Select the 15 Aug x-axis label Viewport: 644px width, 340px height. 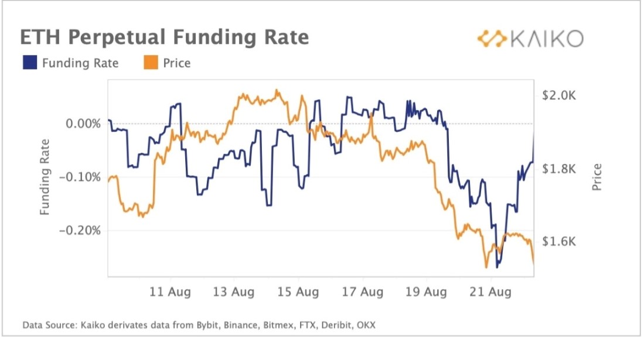pos(298,291)
